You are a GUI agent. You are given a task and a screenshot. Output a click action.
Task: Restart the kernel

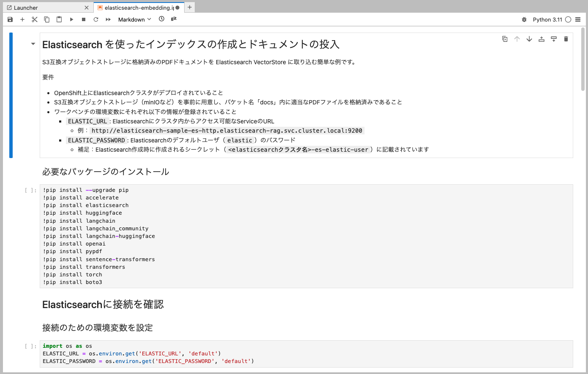96,19
